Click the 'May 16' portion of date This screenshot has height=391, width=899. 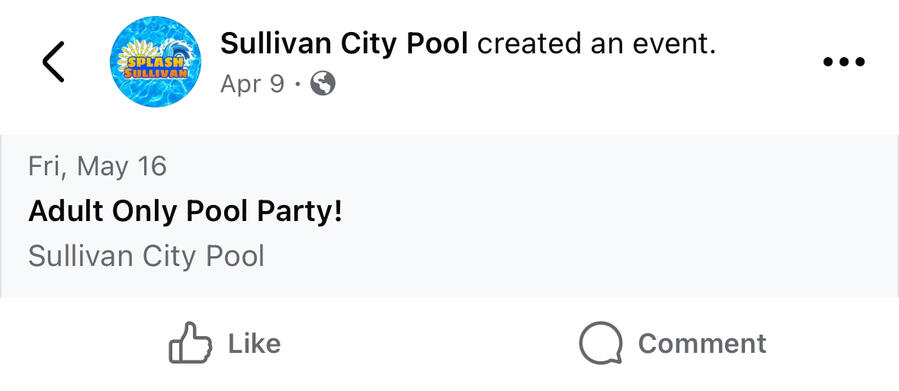point(122,167)
